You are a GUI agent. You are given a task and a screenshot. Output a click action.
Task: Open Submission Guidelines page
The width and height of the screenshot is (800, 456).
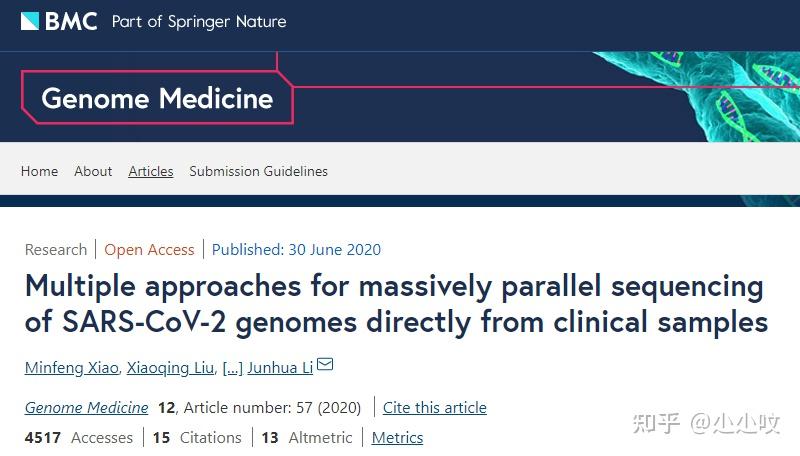258,171
